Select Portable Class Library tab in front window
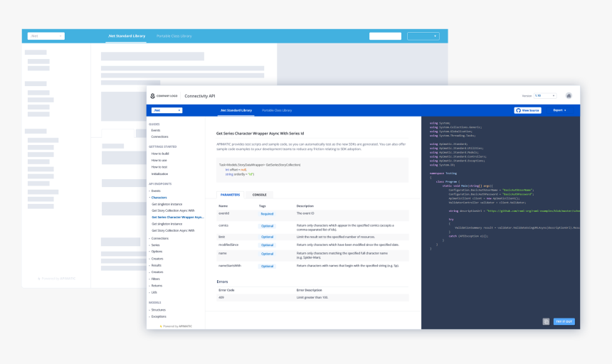Screen dimensions: 612x364 277,110
